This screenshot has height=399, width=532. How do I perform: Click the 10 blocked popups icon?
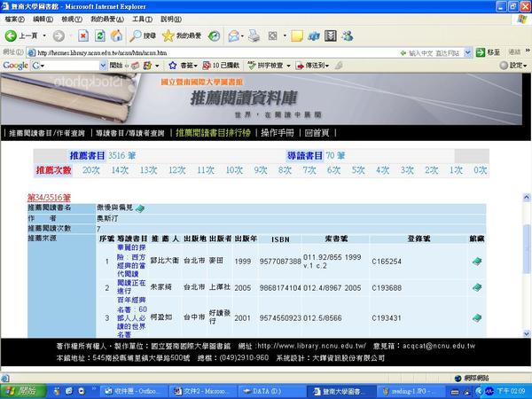[x=207, y=65]
